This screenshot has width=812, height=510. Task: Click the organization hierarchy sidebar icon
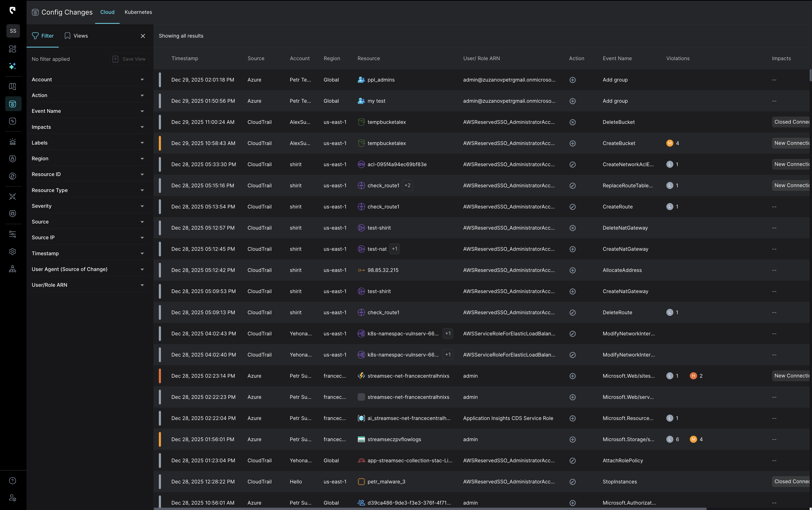pyautogui.click(x=12, y=269)
